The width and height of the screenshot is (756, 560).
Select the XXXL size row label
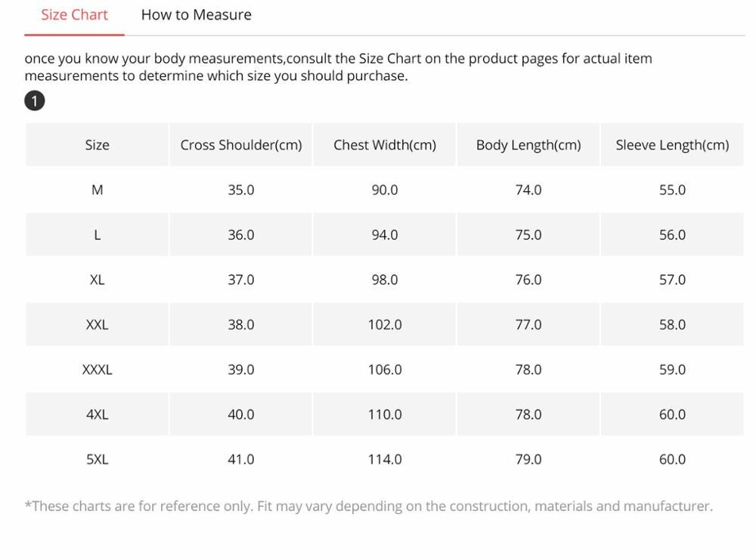[97, 370]
